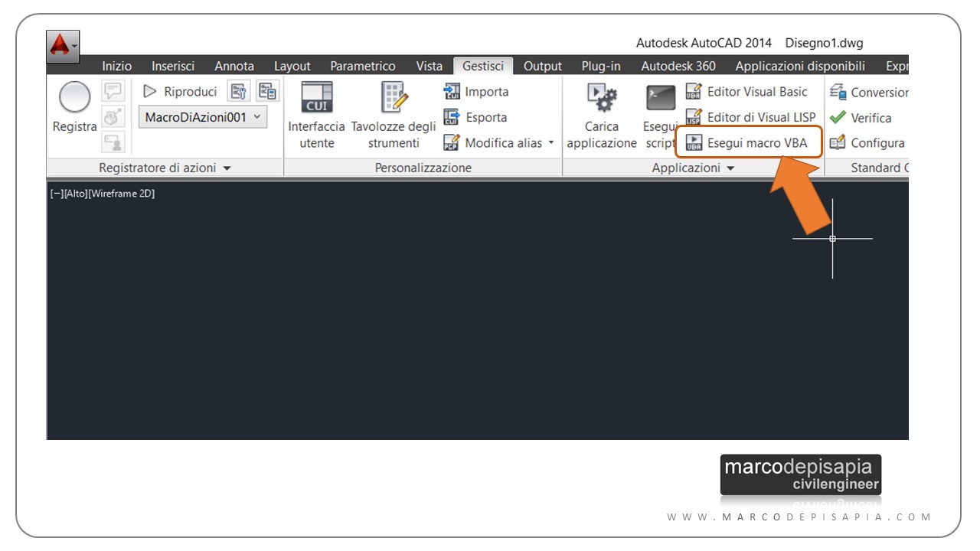Open the MacroDiAzioni001 dropdown
The width and height of the screenshot is (980, 551).
tap(203, 117)
